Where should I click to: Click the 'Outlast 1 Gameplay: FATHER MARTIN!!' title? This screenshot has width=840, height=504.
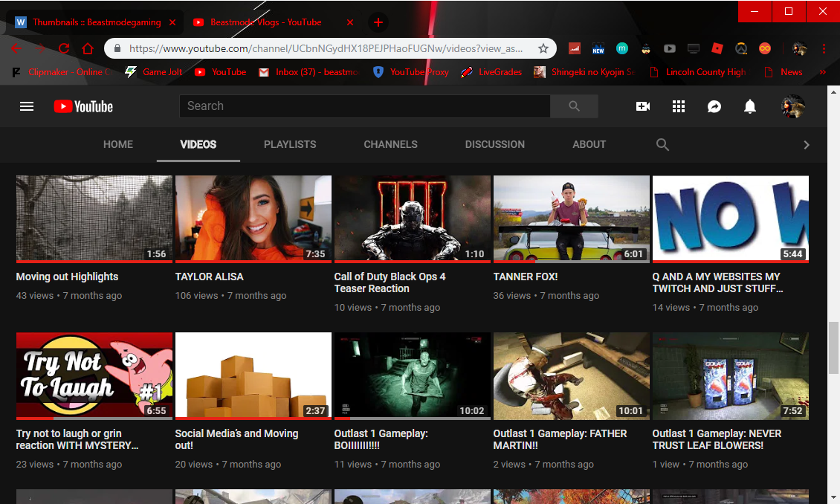(560, 439)
